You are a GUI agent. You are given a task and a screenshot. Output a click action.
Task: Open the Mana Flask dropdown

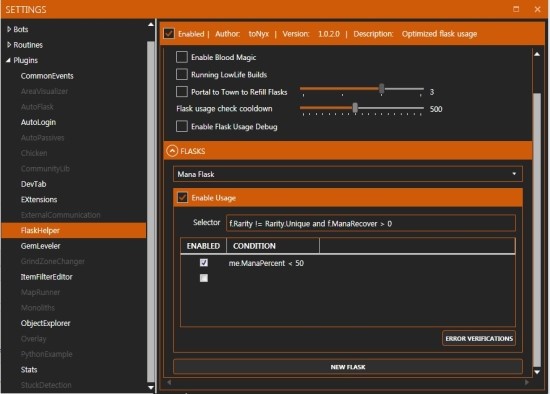pyautogui.click(x=348, y=174)
